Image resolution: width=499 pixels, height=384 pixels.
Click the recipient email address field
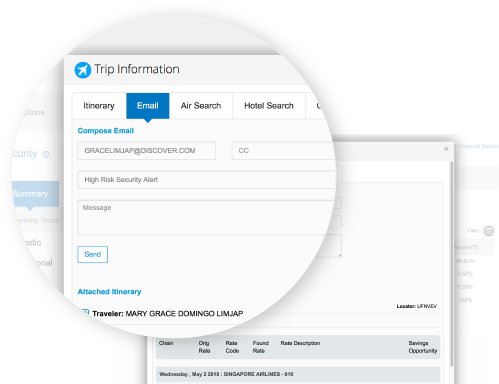coord(147,151)
